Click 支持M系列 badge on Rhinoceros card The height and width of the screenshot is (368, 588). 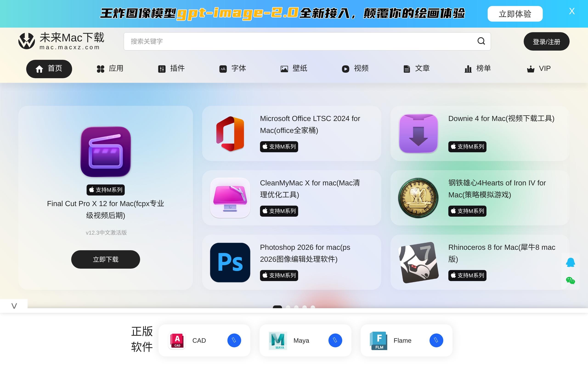coord(467,276)
